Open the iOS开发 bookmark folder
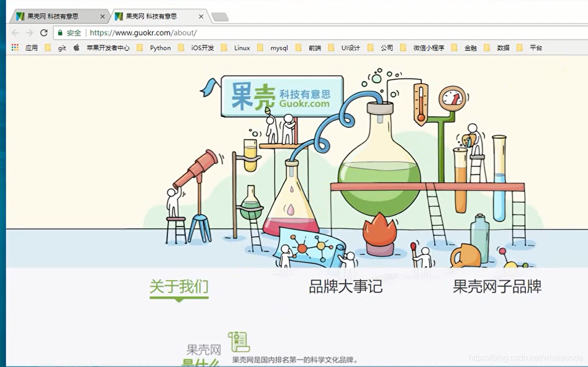The image size is (588, 367). pyautogui.click(x=196, y=48)
